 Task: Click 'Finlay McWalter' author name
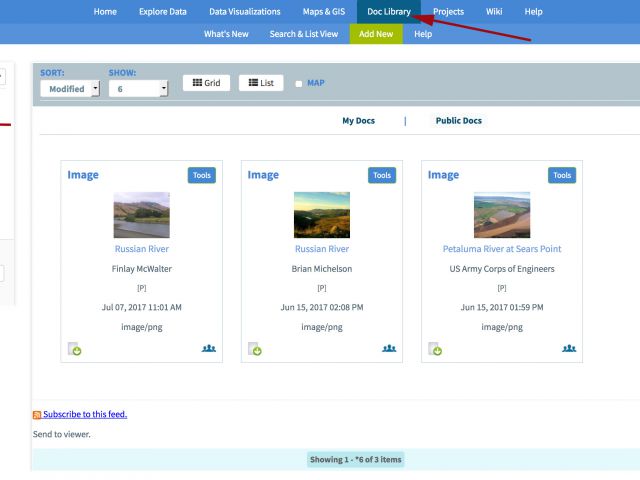pyautogui.click(x=142, y=269)
